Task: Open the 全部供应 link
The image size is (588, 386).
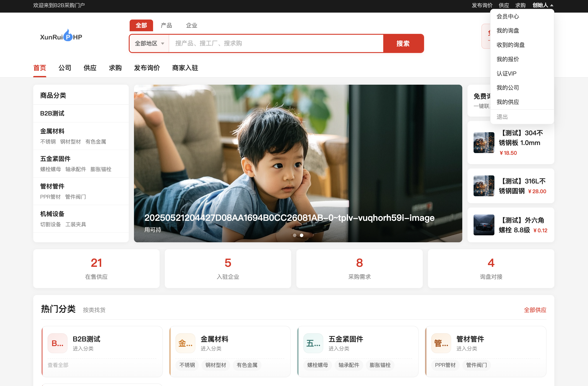Action: [x=535, y=310]
